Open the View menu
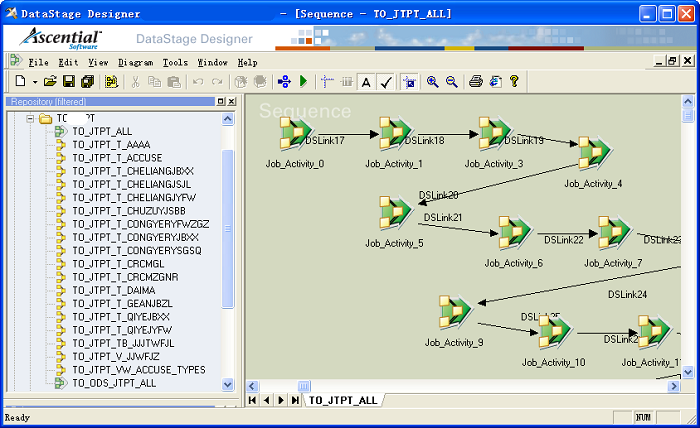The image size is (700, 428). [x=98, y=62]
